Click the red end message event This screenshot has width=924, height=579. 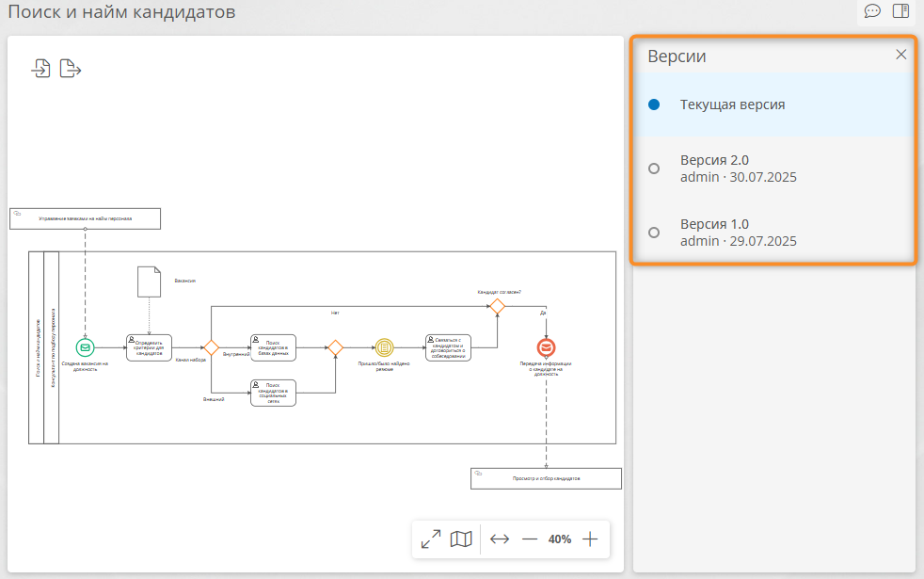point(547,348)
